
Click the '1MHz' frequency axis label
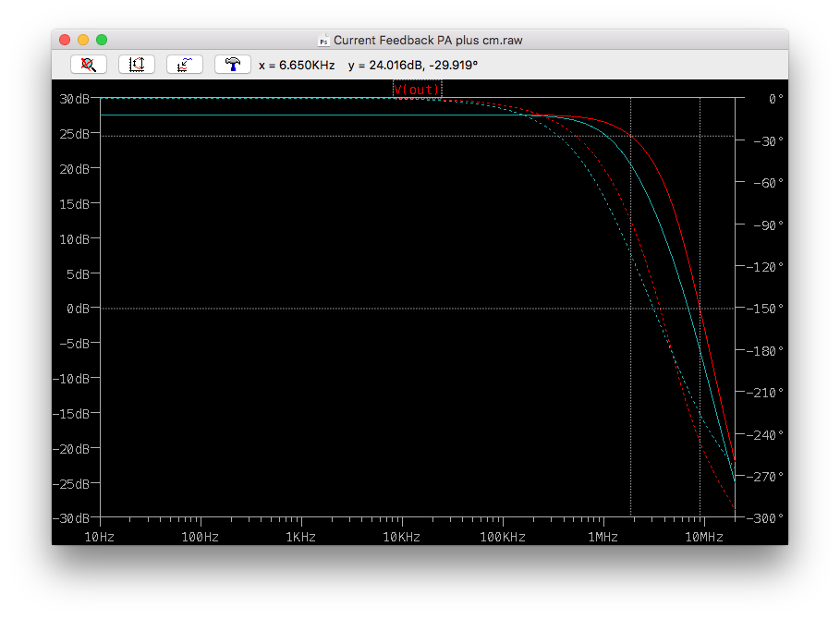tap(603, 537)
